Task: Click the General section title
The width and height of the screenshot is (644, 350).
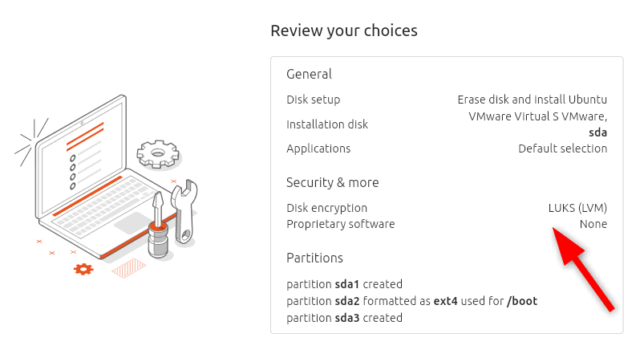Action: click(x=309, y=74)
